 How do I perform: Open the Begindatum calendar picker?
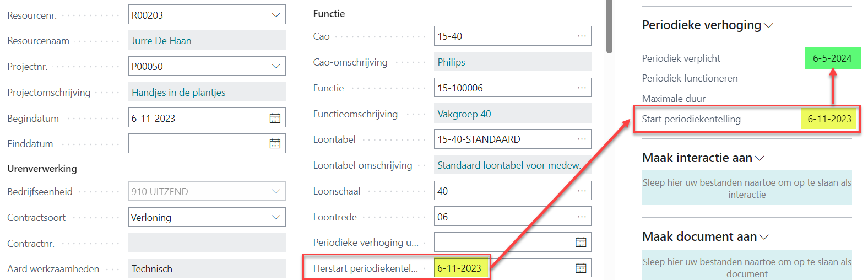[x=275, y=118]
